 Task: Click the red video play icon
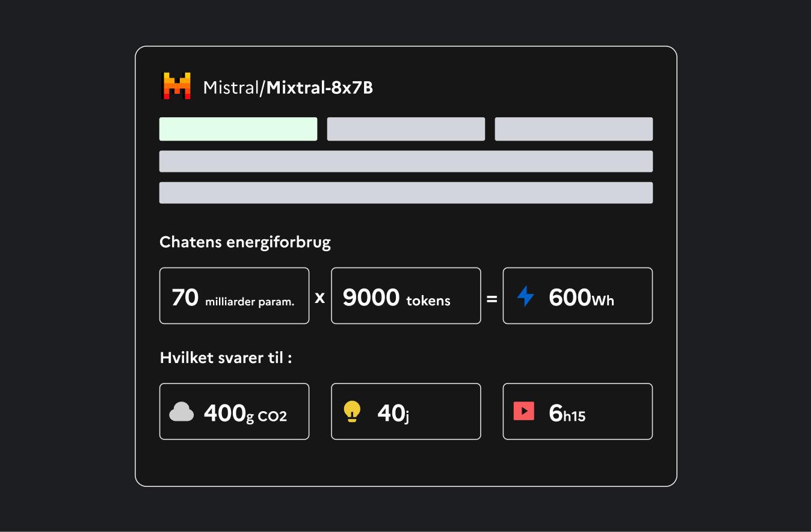[x=524, y=411]
